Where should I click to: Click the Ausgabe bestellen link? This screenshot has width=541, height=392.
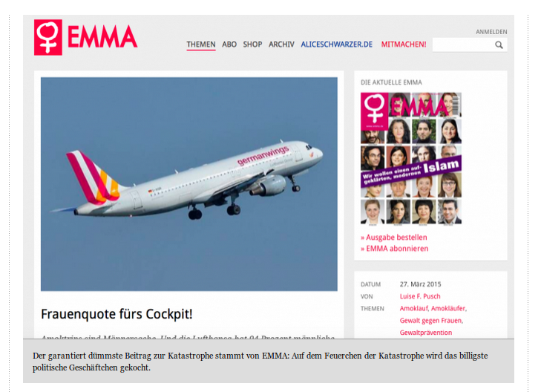394,238
